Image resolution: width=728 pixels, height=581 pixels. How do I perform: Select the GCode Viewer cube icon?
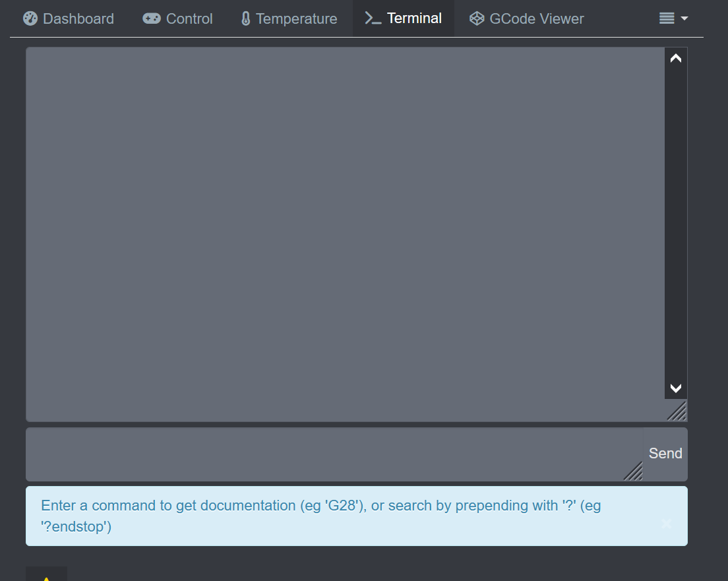click(x=477, y=18)
